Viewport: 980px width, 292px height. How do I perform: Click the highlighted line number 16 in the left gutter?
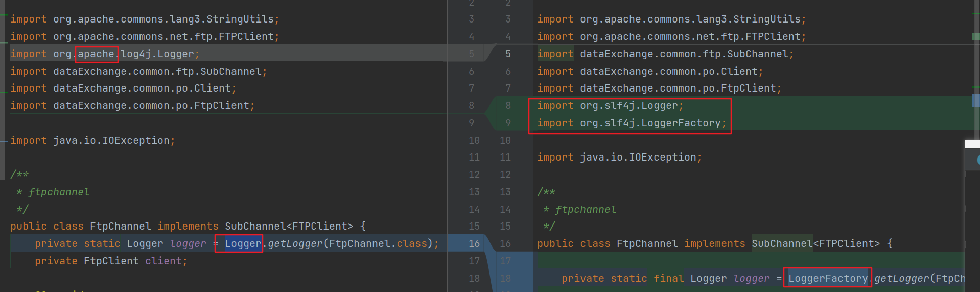474,243
